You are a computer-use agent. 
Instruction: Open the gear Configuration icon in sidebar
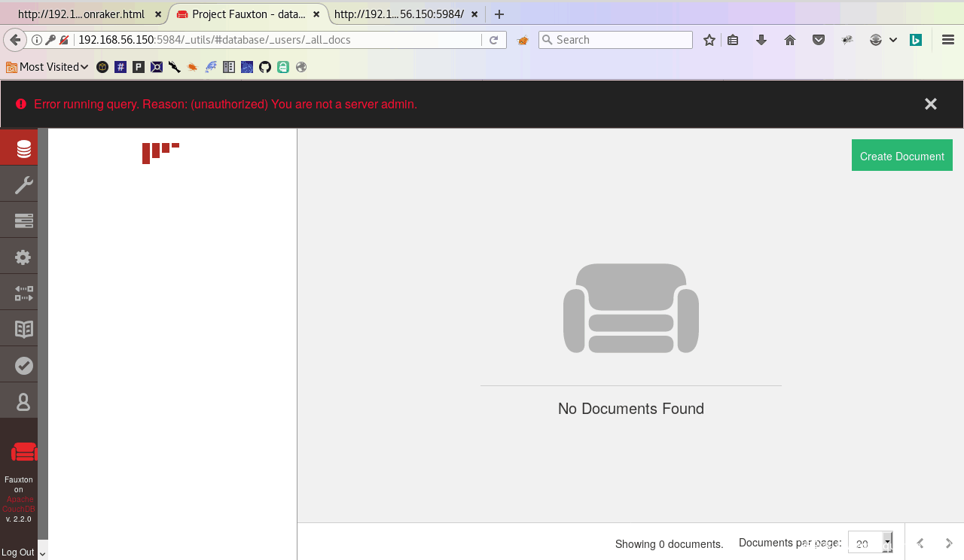23,257
